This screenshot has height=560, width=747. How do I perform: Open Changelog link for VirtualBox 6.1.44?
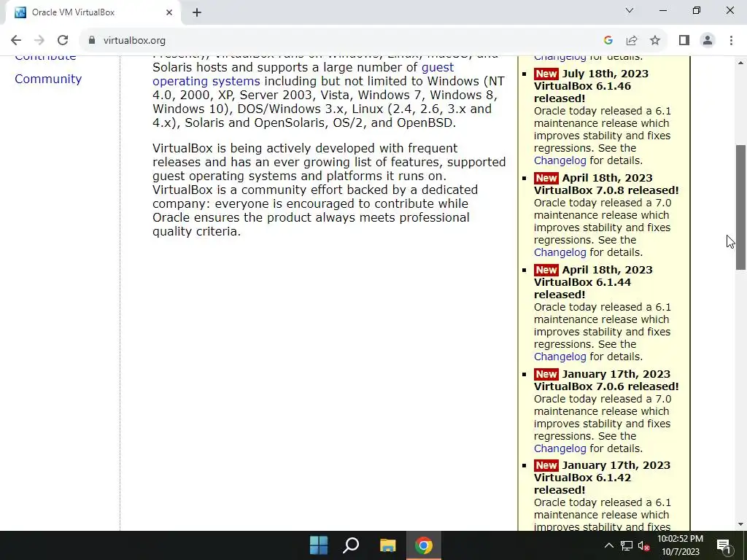point(560,357)
